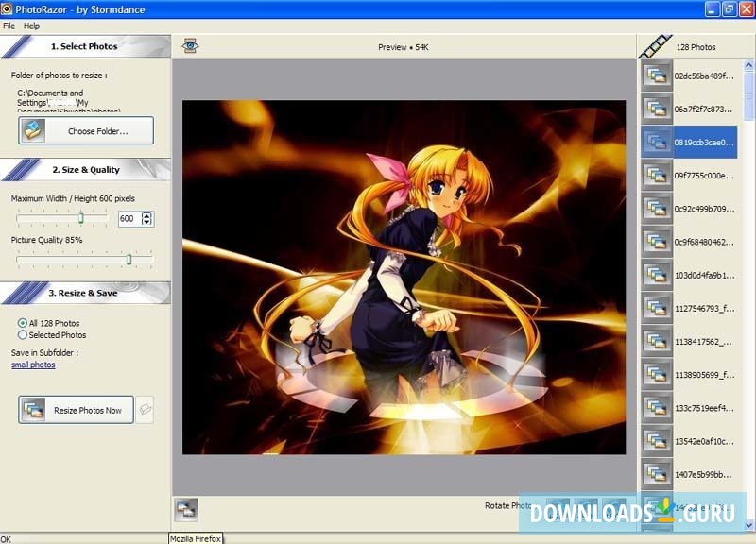This screenshot has height=544, width=756.
Task: Click thumbnail icon for 103d0d4fa9b1 photo
Action: pos(657,275)
